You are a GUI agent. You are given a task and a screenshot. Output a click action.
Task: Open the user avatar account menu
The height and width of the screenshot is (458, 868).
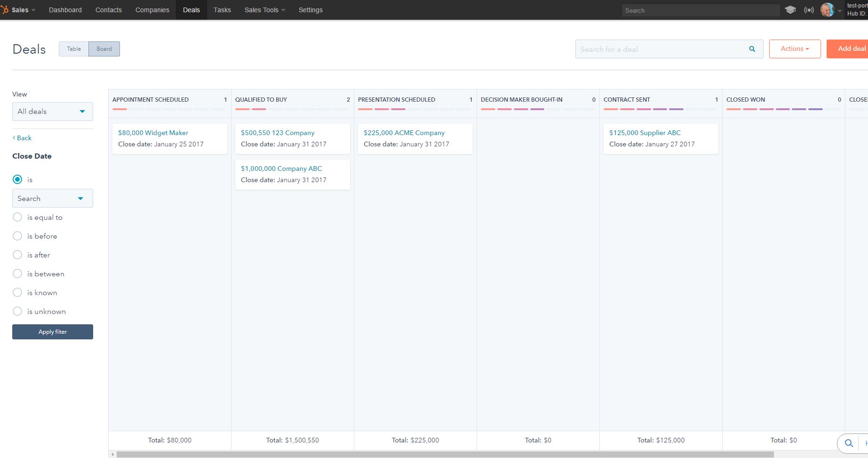pyautogui.click(x=827, y=10)
